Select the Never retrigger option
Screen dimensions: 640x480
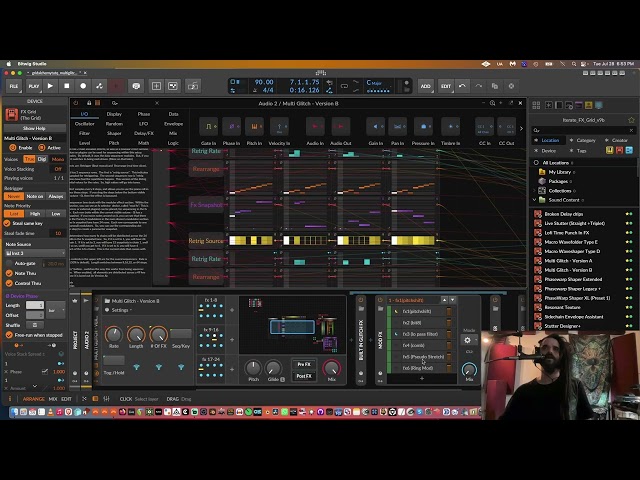pyautogui.click(x=13, y=196)
